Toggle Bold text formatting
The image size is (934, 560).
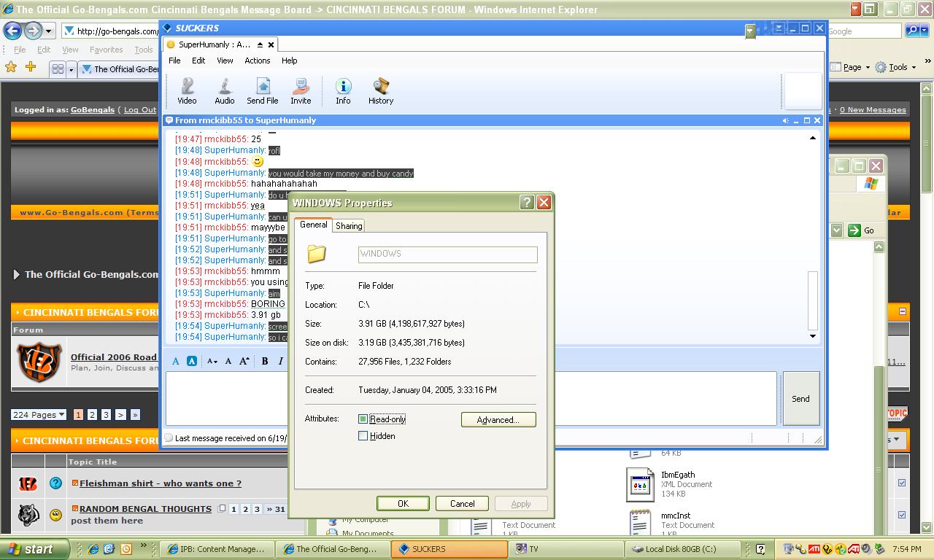[265, 361]
